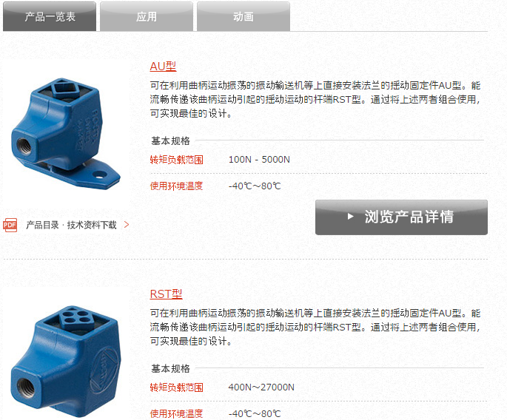Open the RST型 product link
Image resolution: width=507 pixels, height=420 pixels.
[167, 294]
